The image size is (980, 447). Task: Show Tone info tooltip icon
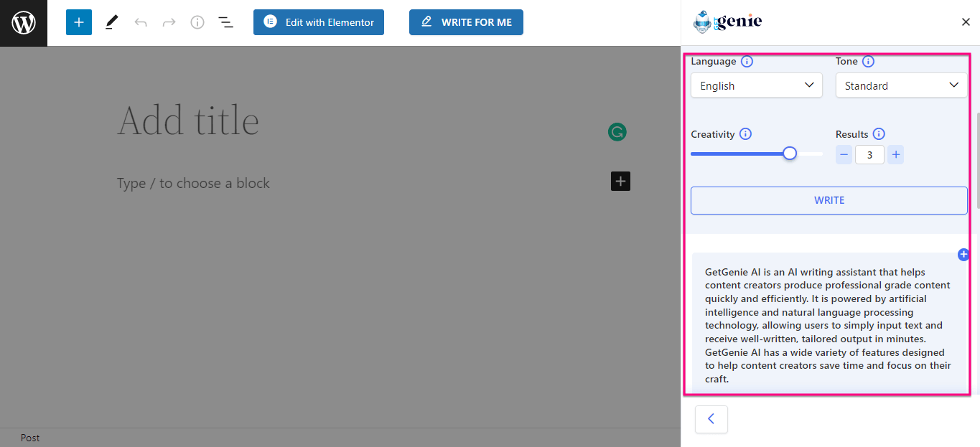pos(868,62)
